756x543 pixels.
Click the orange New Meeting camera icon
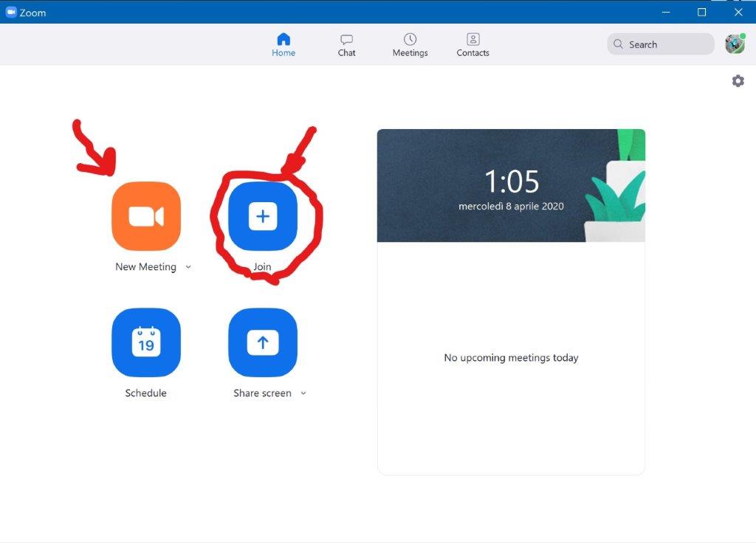pyautogui.click(x=145, y=216)
